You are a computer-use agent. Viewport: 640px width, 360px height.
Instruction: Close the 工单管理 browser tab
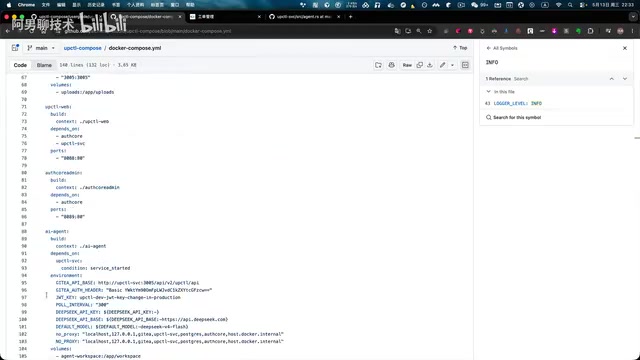(x=259, y=17)
